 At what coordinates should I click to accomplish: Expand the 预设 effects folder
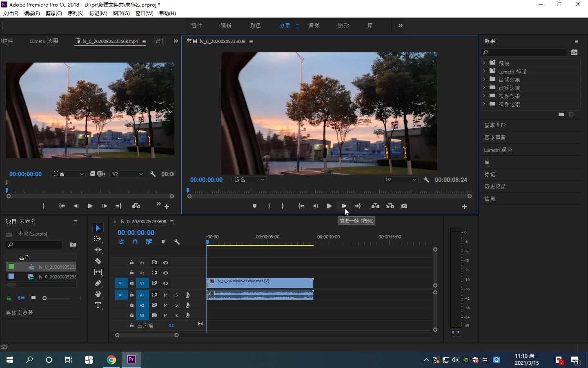484,63
